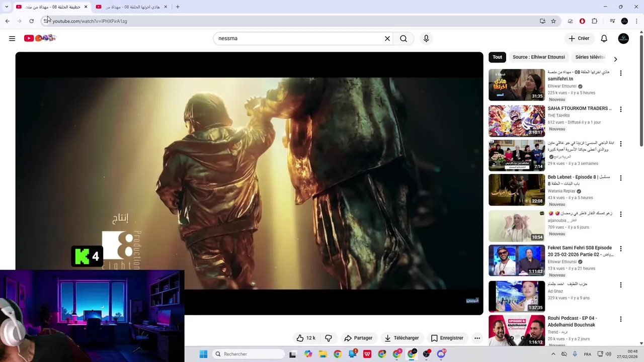Open options for Ad Ghaz video

click(620, 285)
